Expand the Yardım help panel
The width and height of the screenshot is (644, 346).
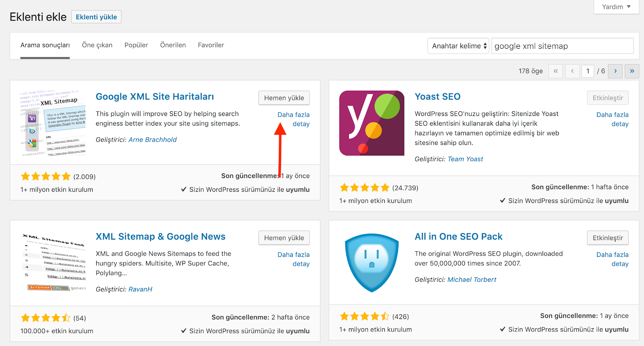pos(616,7)
